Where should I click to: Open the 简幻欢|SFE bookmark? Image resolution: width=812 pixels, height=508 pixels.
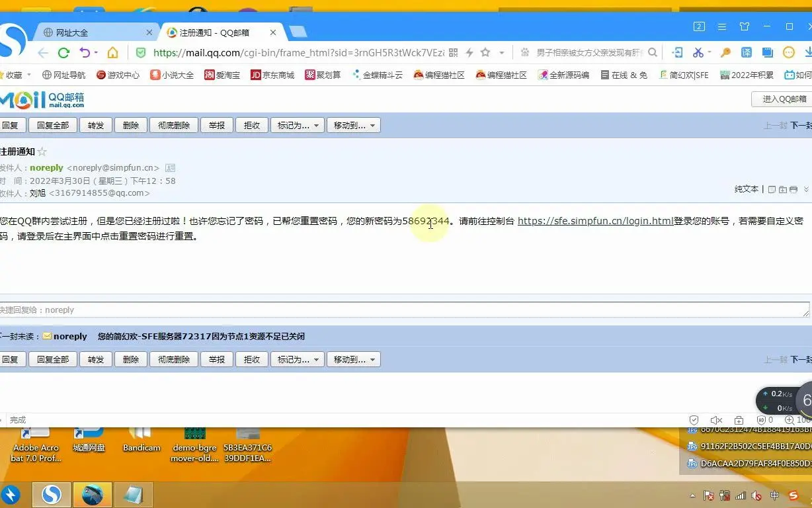tap(684, 75)
